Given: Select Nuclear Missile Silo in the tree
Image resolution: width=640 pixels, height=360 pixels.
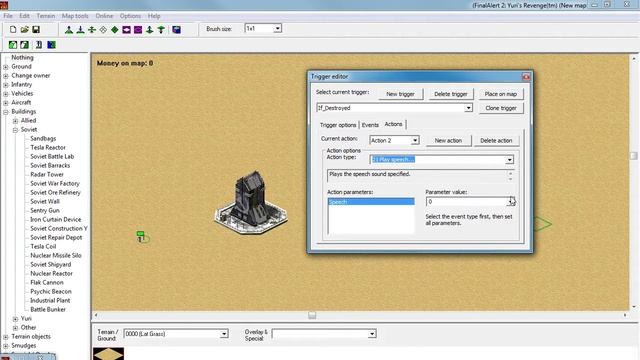Looking at the screenshot, I should 56,256.
